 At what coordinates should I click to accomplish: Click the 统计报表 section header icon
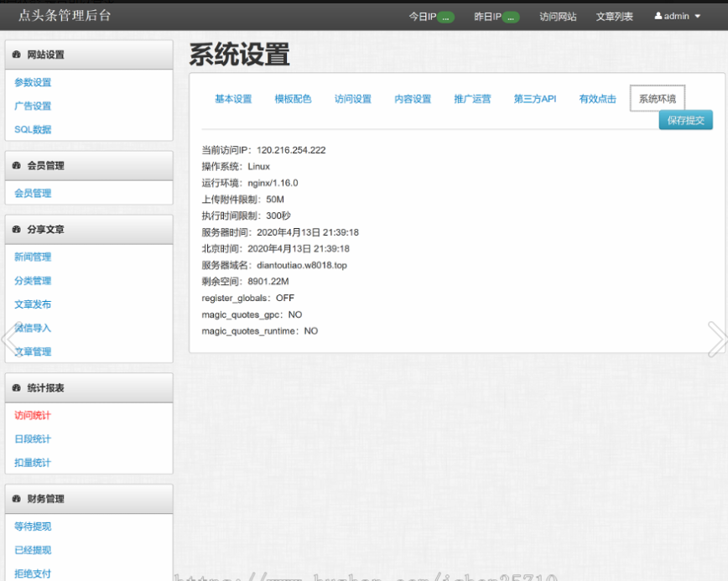(17, 388)
